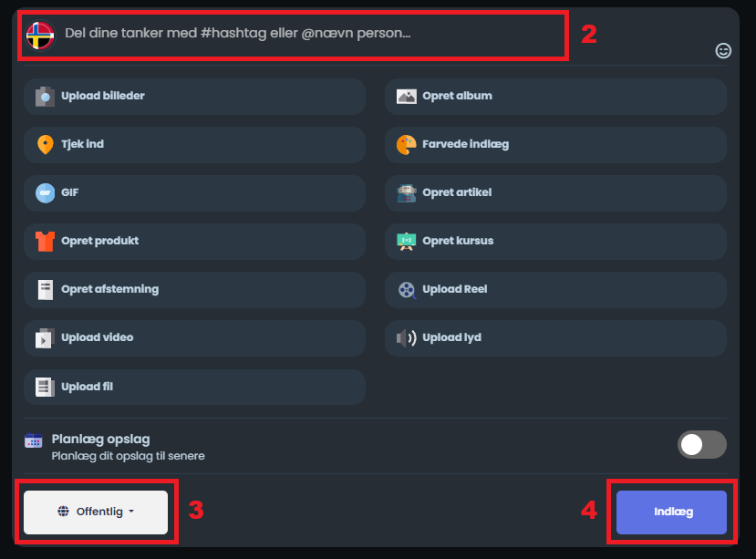This screenshot has width=756, height=559.
Task: Click the emoji smiley icon
Action: 723,51
